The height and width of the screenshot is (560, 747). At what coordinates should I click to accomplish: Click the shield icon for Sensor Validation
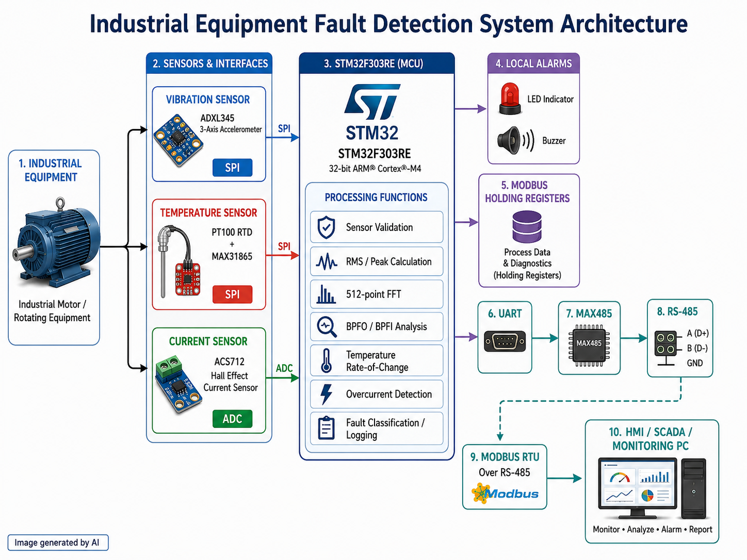pos(326,227)
